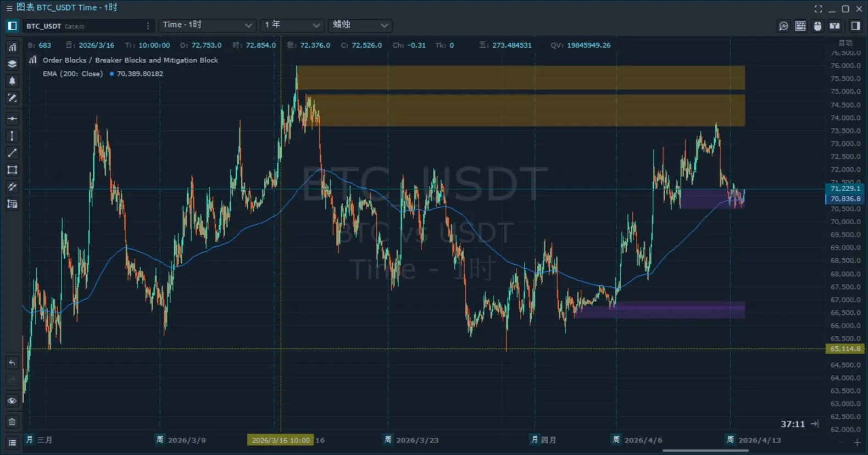
Task: Toggle the mouse trading mode icon
Action: click(817, 26)
